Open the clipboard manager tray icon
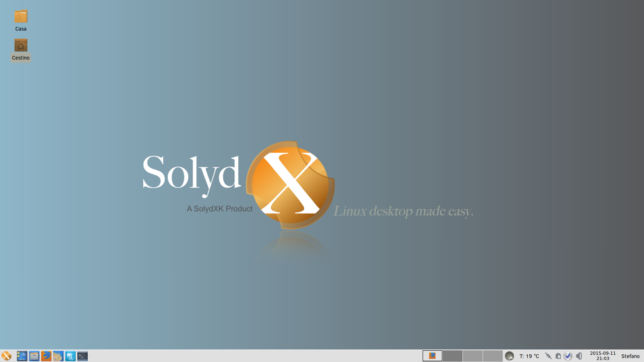The width and height of the screenshot is (644, 362). (x=558, y=356)
